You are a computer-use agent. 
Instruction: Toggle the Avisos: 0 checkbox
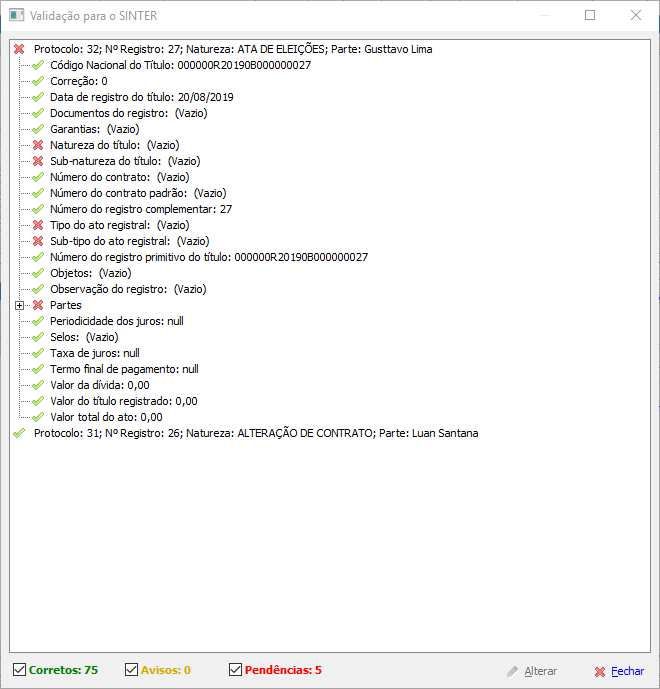tap(131, 670)
